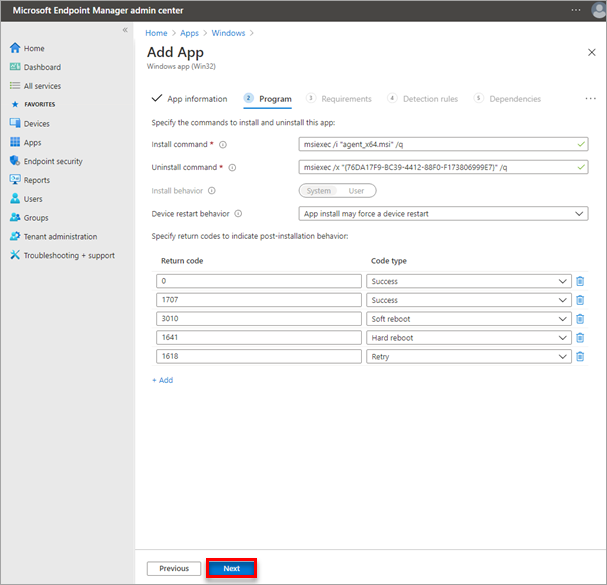
Task: Set install behavior to User
Action: 356,190
